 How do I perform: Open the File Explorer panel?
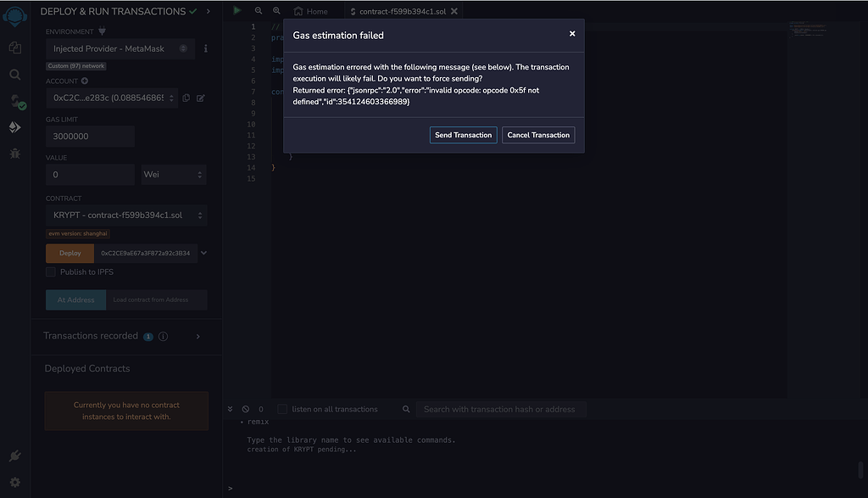(x=14, y=48)
